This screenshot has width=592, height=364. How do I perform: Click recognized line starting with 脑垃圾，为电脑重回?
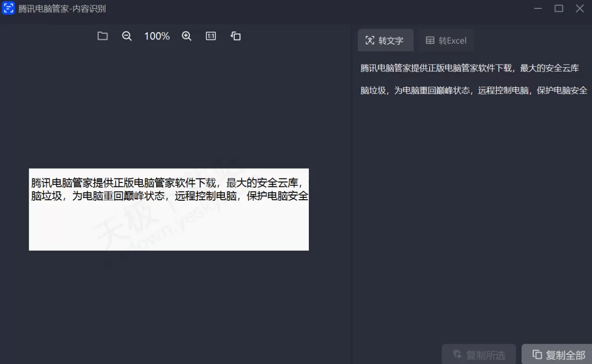point(474,91)
